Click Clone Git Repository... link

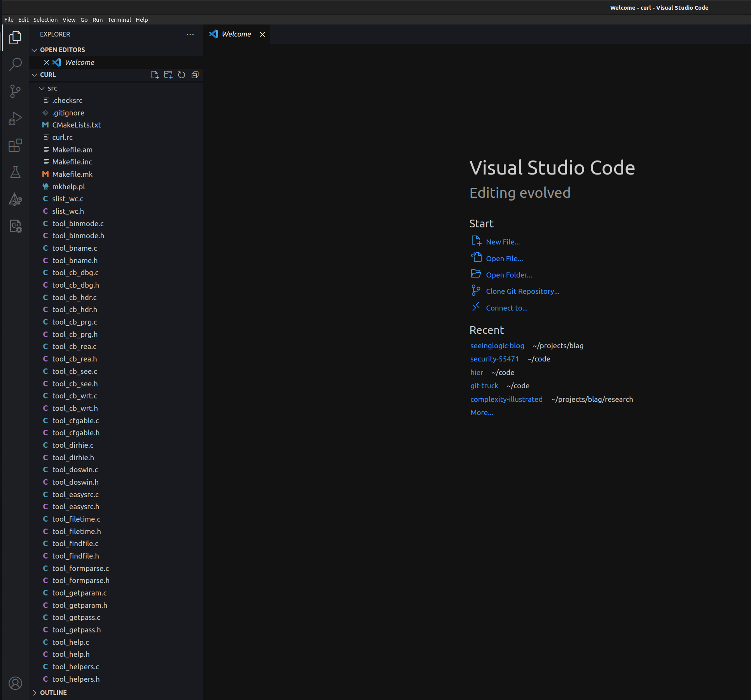tap(523, 291)
